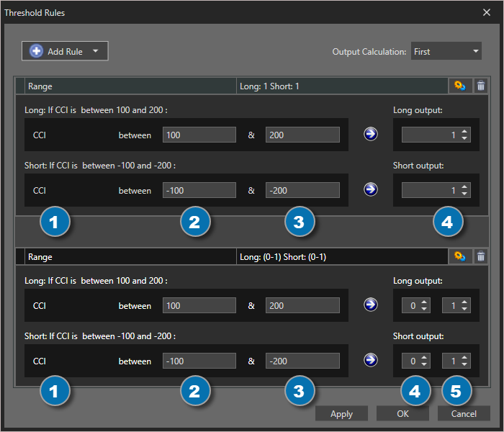This screenshot has height=432, width=504.
Task: Click 'between' operator in first rule's Short row
Action: (x=135, y=191)
